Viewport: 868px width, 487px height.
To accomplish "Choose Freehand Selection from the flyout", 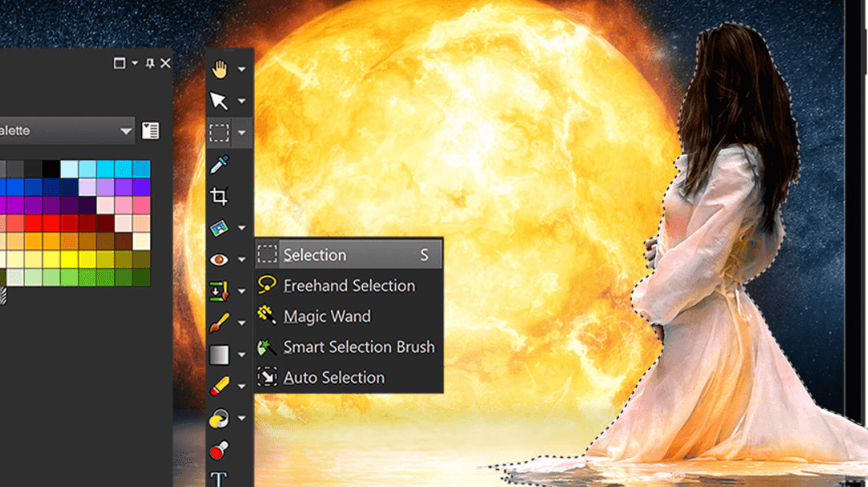I will tap(348, 286).
